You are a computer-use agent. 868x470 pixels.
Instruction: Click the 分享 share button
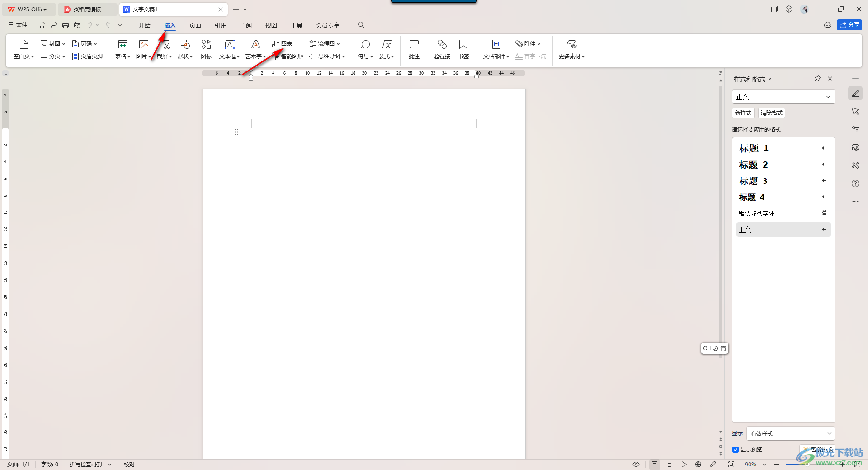[x=849, y=25]
